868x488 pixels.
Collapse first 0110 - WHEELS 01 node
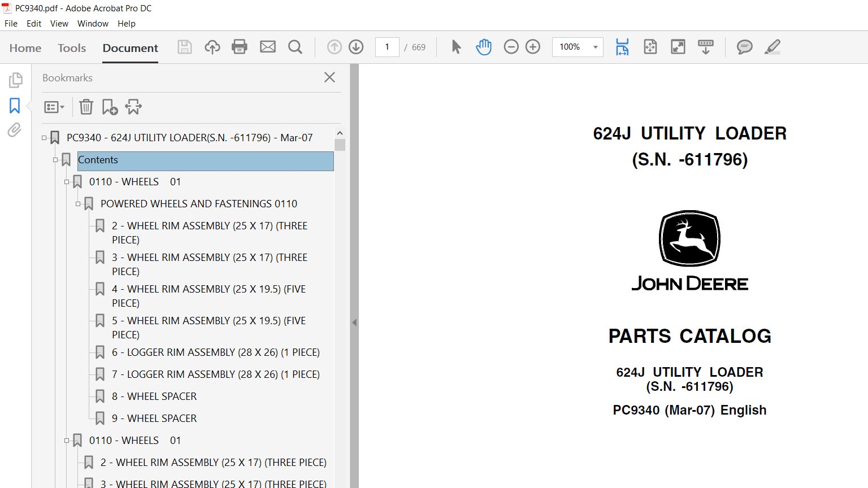(x=67, y=182)
